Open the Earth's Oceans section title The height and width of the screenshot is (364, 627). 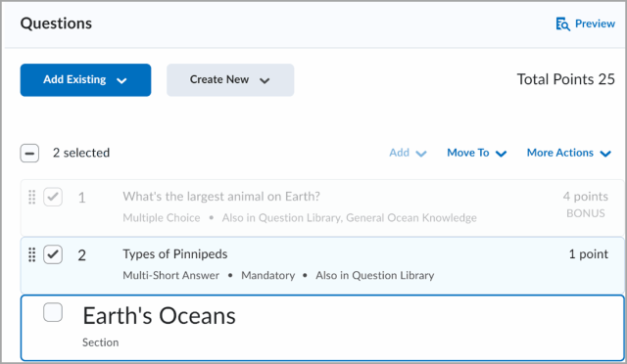pos(159,316)
